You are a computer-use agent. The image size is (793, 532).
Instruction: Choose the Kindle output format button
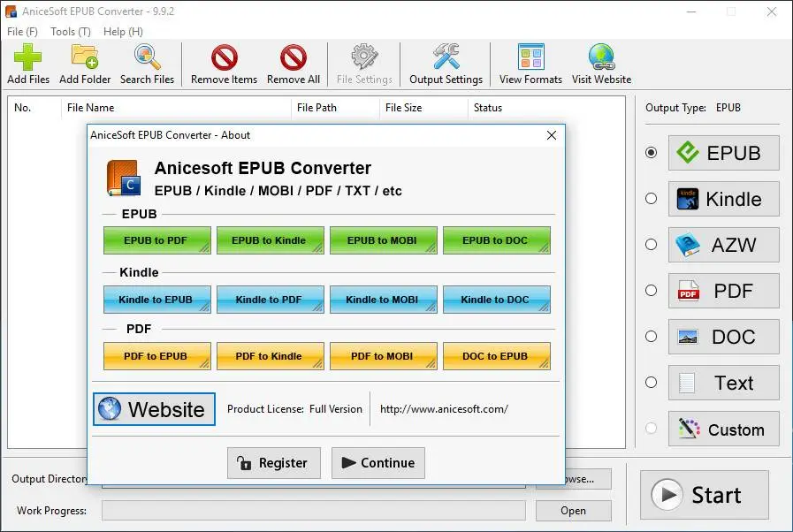[724, 199]
